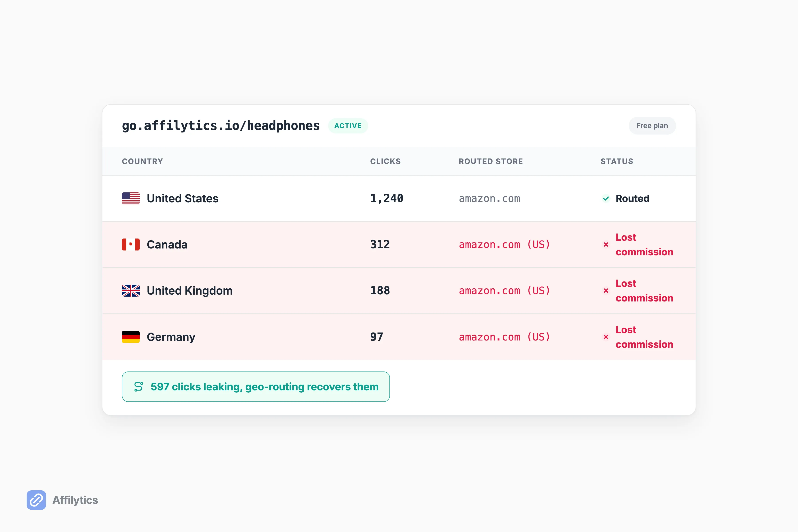Click the STATUS column header
Screen dimensions: 798x532
[617, 162]
